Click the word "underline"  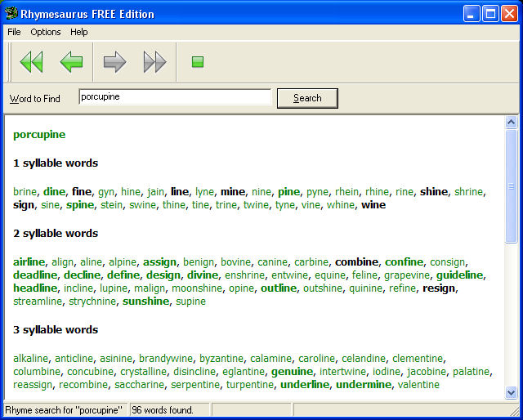point(305,385)
